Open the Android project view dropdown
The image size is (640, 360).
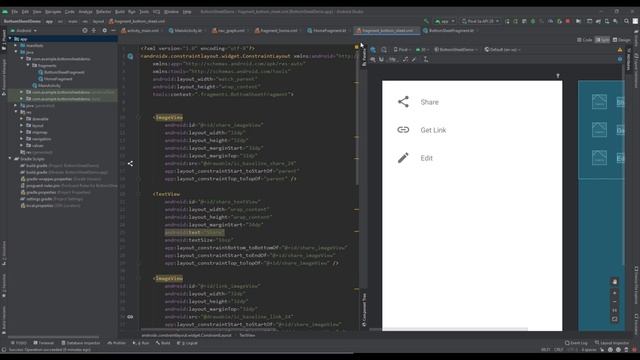24,31
